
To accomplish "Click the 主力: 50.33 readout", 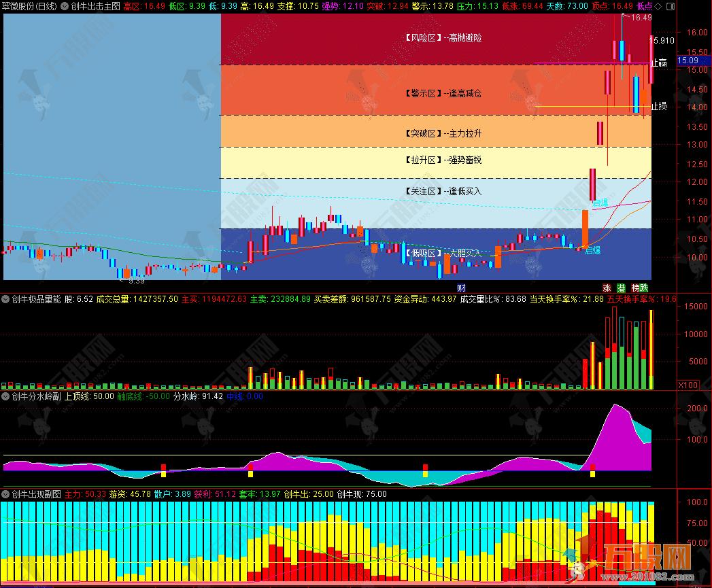I will pos(85,494).
